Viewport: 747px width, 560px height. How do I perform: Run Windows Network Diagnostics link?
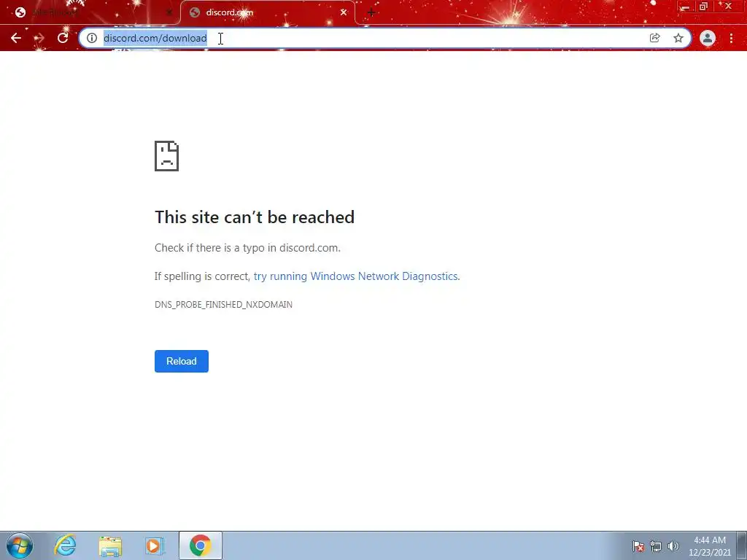pos(356,276)
